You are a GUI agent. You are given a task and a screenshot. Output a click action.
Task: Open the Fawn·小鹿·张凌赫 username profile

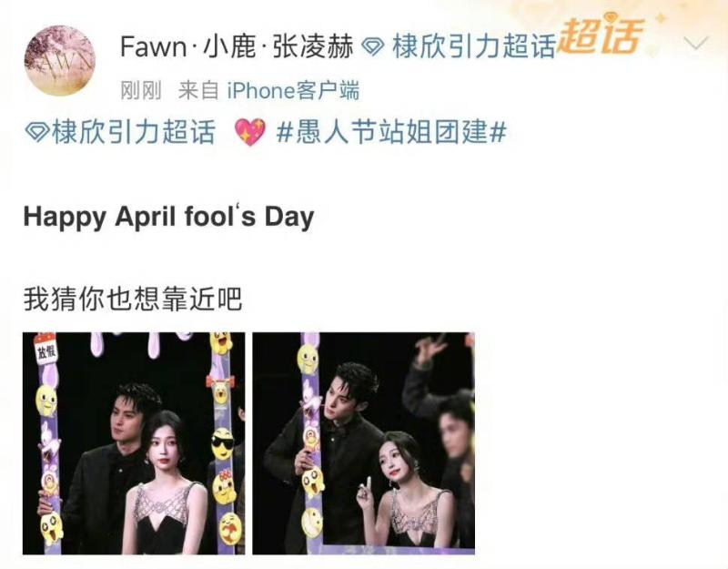237,46
